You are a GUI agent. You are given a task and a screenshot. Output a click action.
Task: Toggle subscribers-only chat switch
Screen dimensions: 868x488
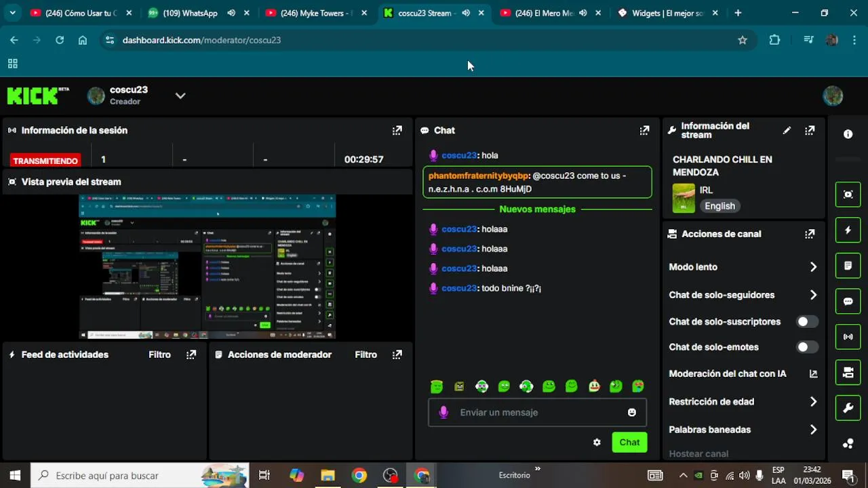(x=807, y=322)
